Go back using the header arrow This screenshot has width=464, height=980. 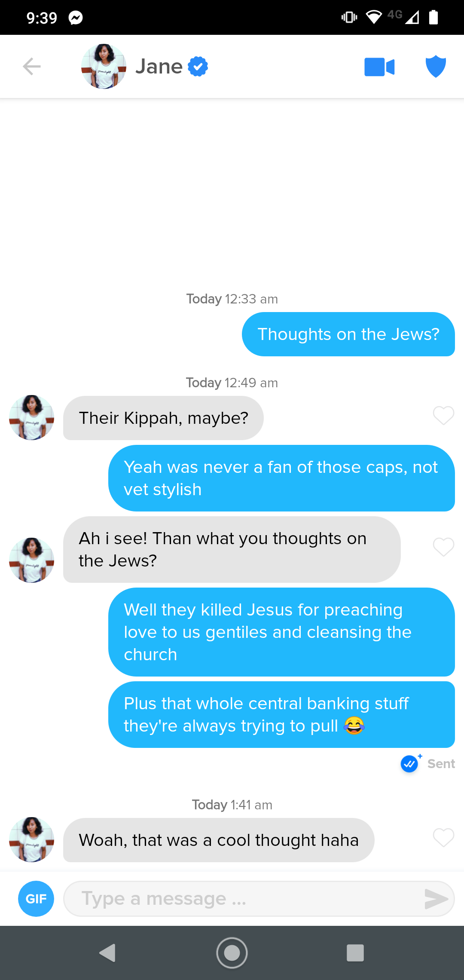tap(32, 67)
